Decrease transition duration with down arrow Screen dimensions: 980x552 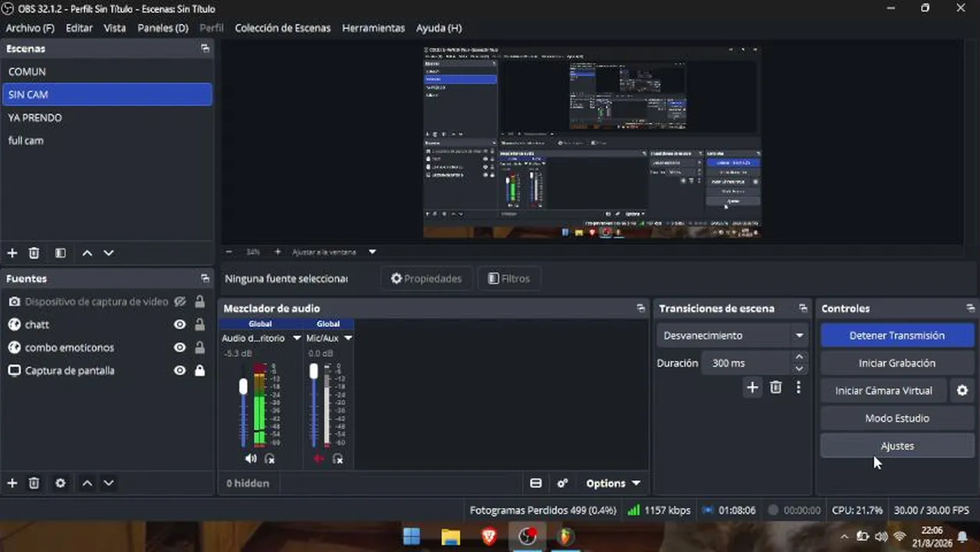[800, 369]
